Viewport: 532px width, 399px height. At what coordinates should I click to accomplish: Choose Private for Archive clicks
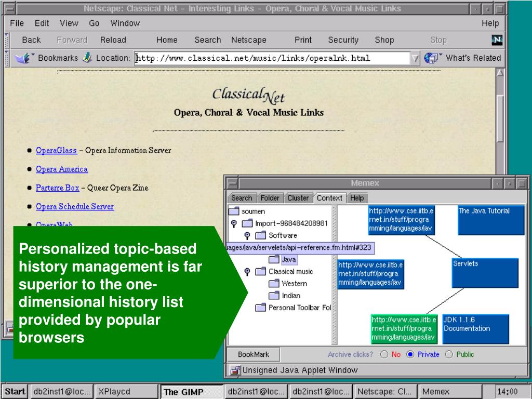(x=410, y=354)
